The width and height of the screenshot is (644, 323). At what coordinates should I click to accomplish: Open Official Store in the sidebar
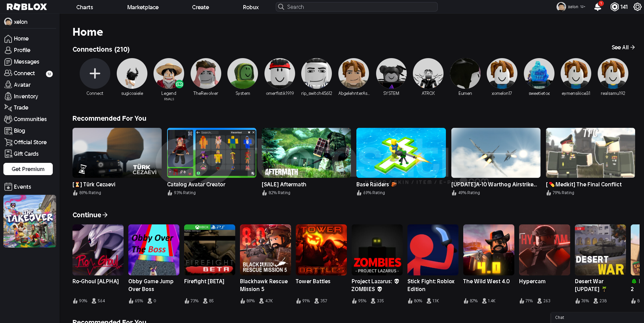30,142
